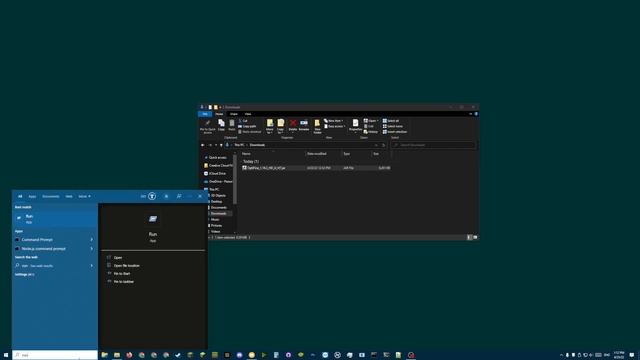
Task: Click the feedback icon in search panel header
Action: pos(179,196)
